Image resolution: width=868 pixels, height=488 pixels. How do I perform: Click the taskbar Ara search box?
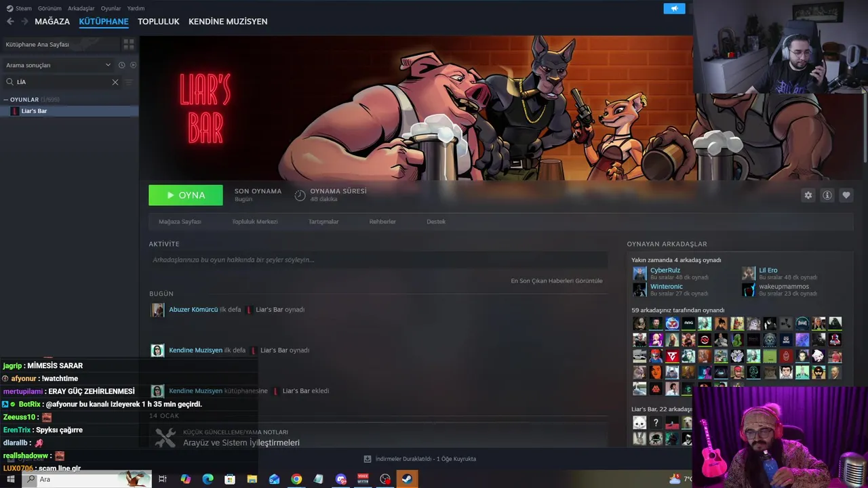86,479
